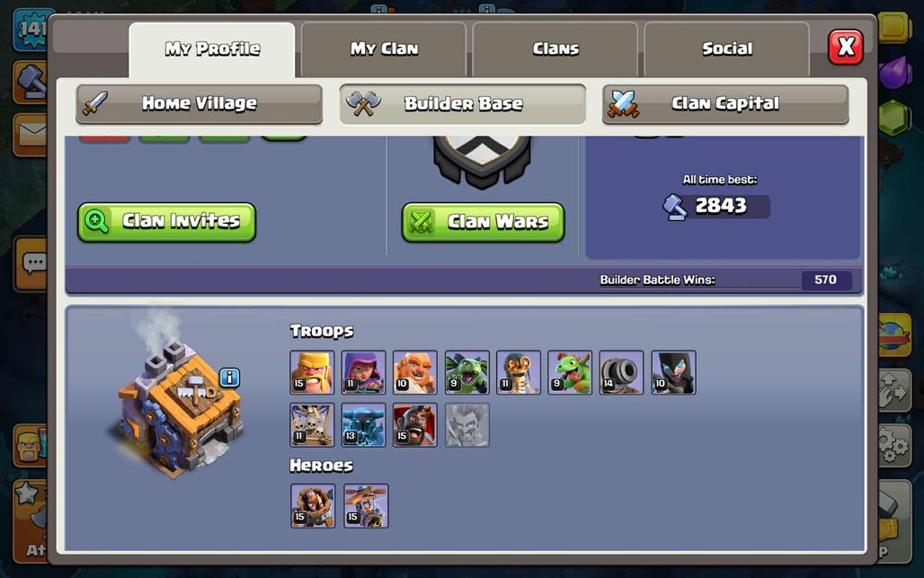This screenshot has height=578, width=924.
Task: Switch to the Clans tab
Action: click(555, 49)
